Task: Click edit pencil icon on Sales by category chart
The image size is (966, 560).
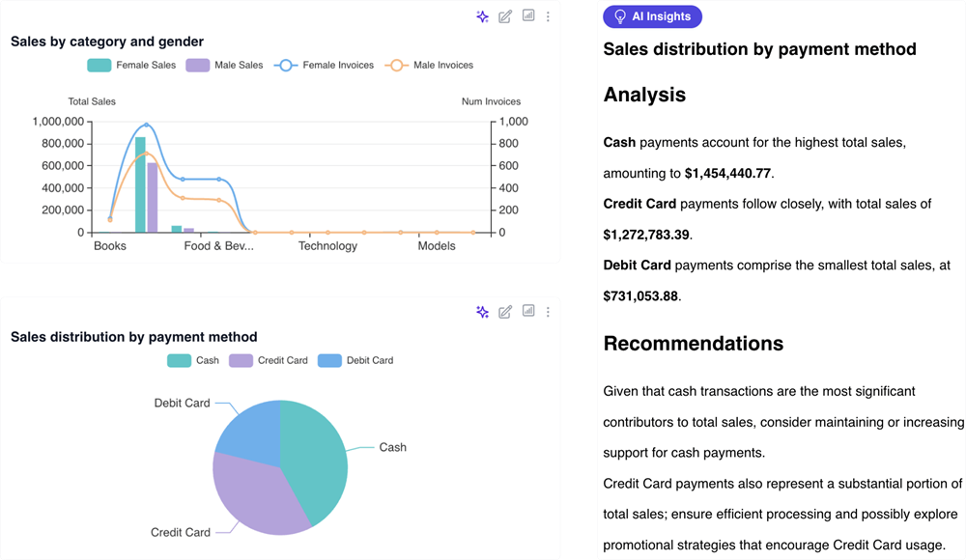Action: click(x=505, y=16)
